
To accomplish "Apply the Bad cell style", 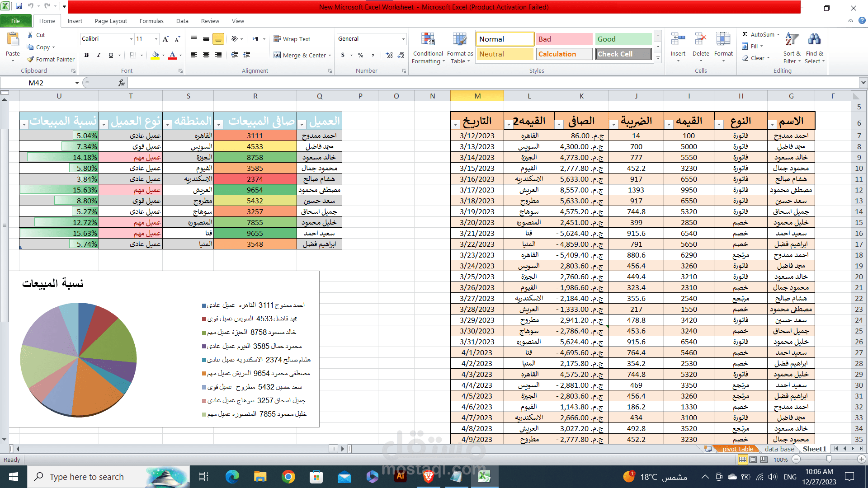I will point(564,39).
